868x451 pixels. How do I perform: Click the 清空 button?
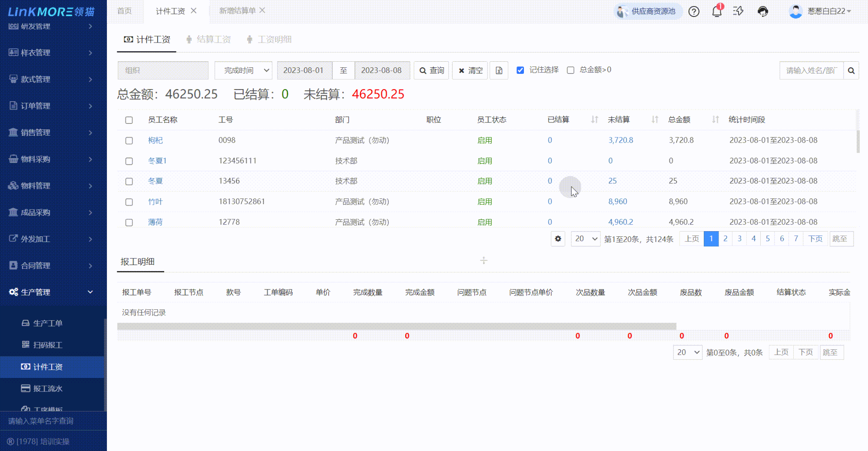(x=470, y=70)
